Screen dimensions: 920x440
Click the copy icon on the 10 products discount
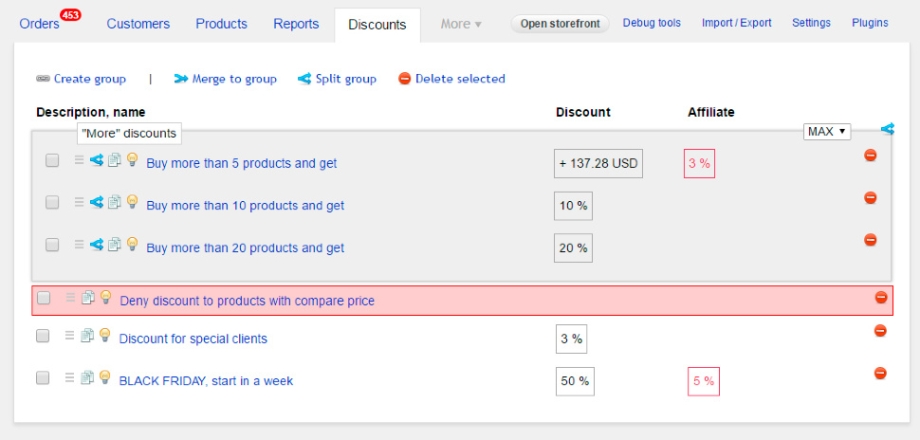tap(114, 203)
